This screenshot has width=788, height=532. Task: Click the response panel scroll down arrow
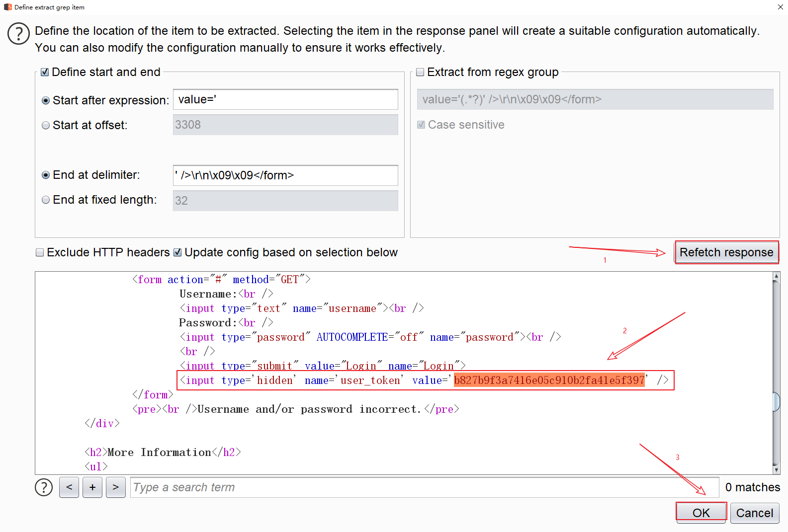776,469
